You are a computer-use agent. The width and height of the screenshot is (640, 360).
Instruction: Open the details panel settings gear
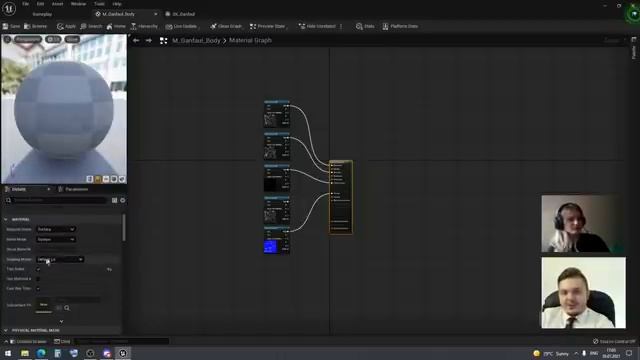coord(122,200)
